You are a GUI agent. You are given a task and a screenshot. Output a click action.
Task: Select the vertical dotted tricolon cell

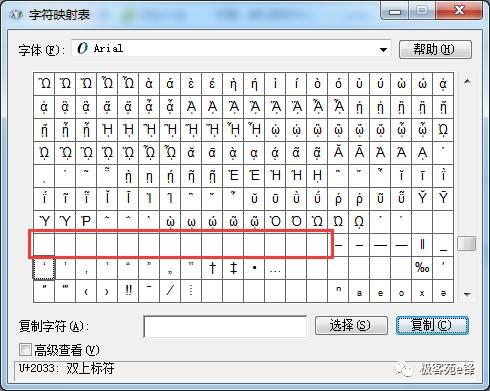(x=191, y=291)
